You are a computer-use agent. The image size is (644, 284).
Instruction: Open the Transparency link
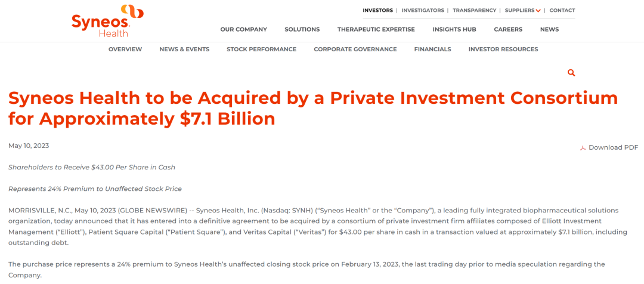(474, 10)
